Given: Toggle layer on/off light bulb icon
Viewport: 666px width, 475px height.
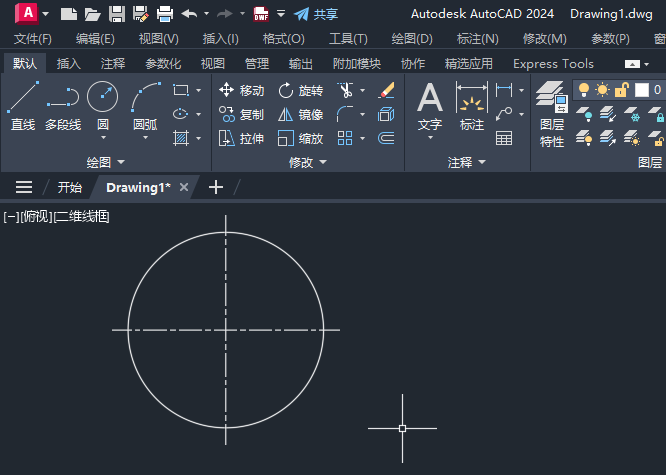Looking at the screenshot, I should click(584, 90).
